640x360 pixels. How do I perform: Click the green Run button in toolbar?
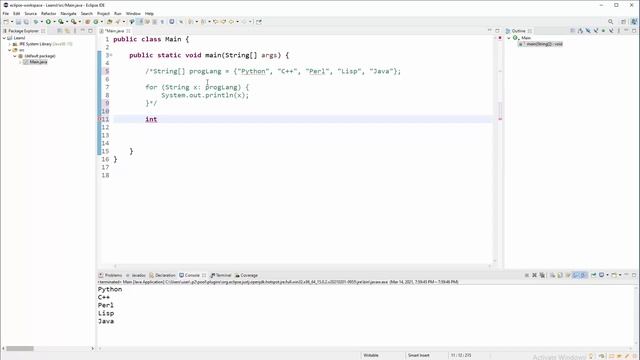48,22
